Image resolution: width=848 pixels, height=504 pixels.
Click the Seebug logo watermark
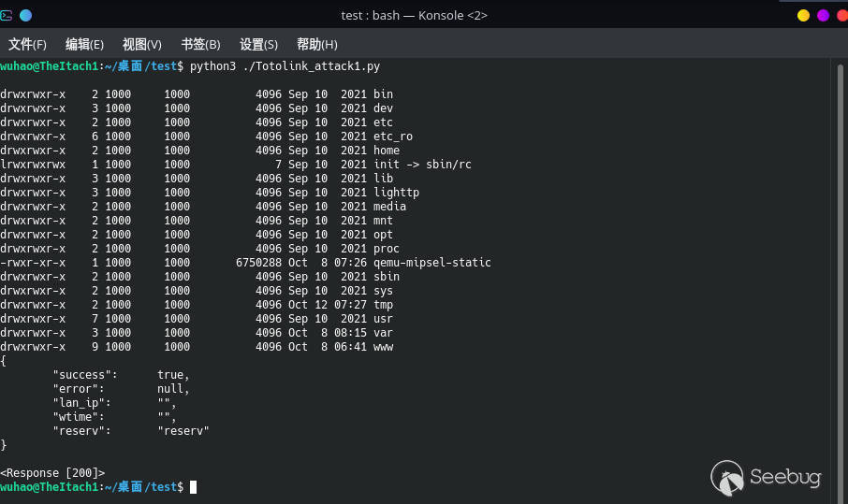pos(767,478)
